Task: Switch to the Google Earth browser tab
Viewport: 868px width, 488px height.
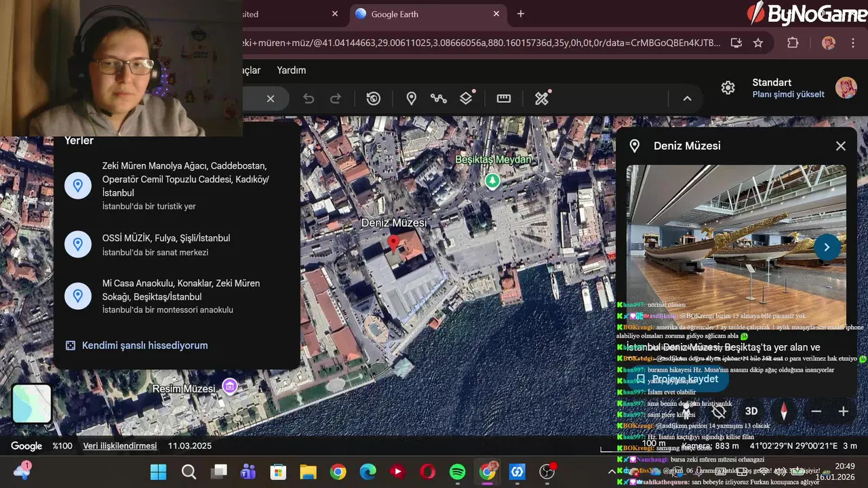Action: [427, 14]
